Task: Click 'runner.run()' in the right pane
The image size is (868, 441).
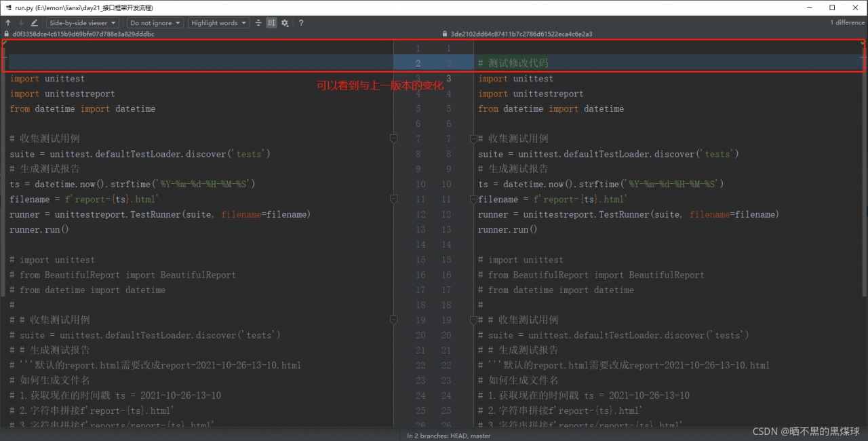Action: [x=508, y=229]
